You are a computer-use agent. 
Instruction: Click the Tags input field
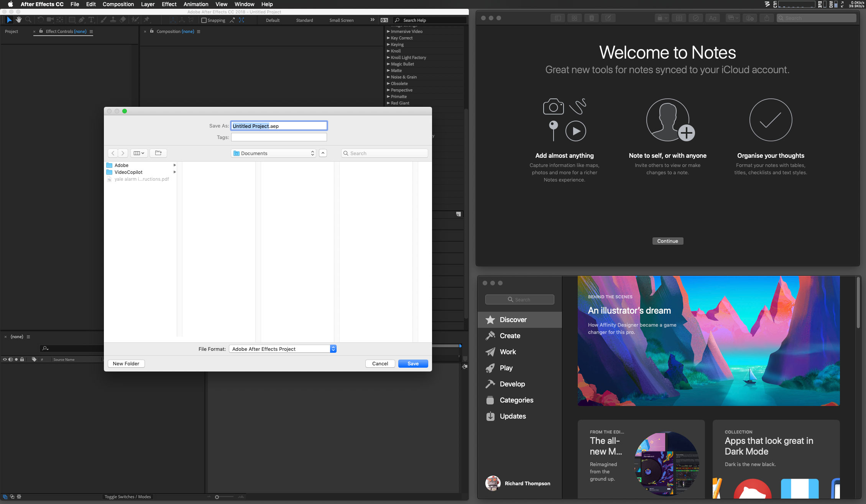[279, 137]
